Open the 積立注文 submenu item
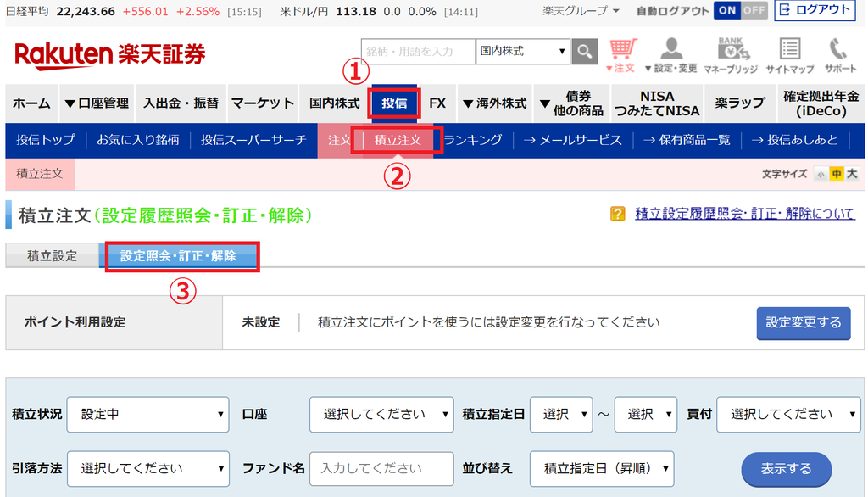Viewport: 868px width, 497px height. tap(398, 140)
